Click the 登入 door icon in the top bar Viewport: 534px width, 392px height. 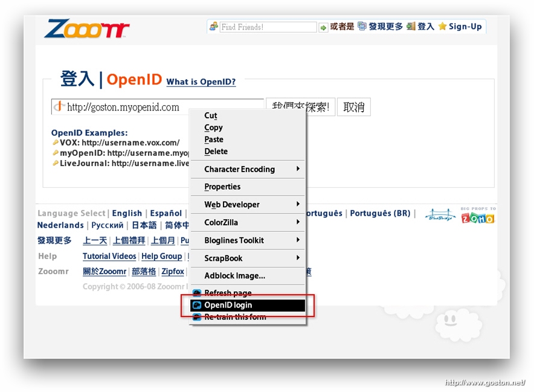coord(411,26)
